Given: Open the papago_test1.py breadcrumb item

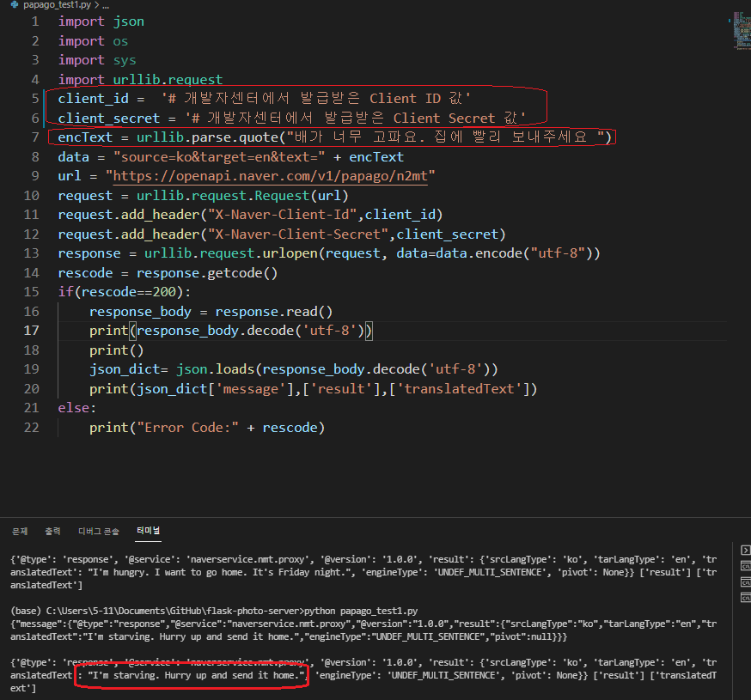Looking at the screenshot, I should point(57,5).
